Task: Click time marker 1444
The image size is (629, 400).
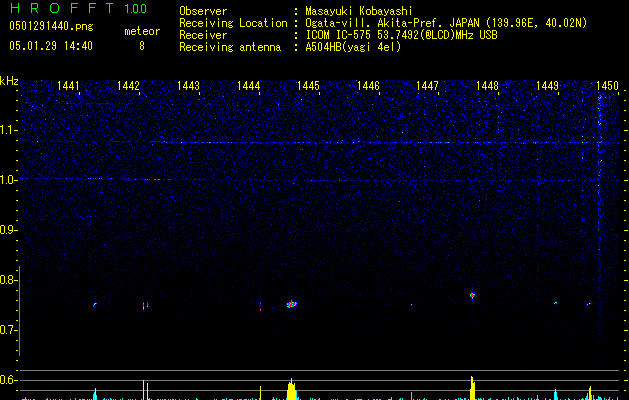Action: pos(248,86)
